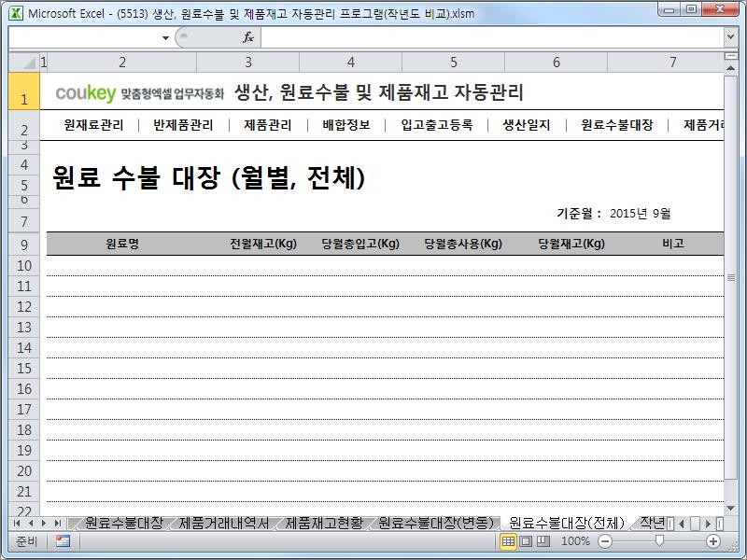The image size is (747, 560).
Task: Open the 원료수불대장 navigation link
Action: (617, 125)
